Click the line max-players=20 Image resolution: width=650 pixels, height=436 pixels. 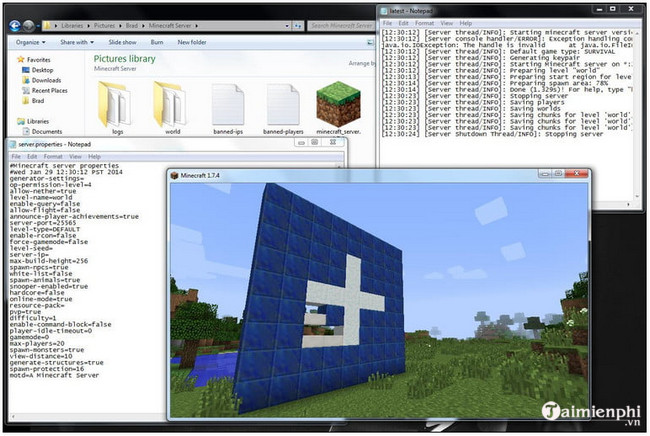point(37,344)
